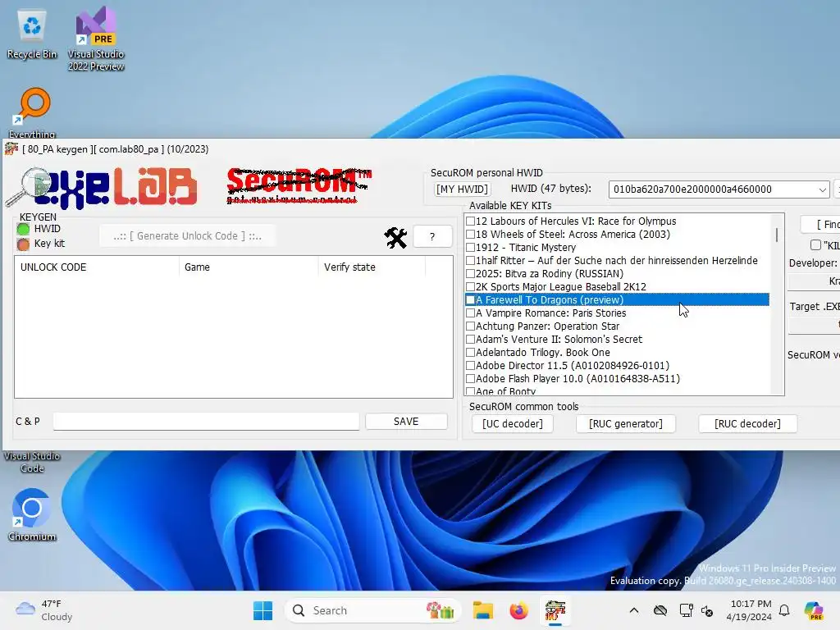
Task: Click the question mark help button
Action: point(432,237)
